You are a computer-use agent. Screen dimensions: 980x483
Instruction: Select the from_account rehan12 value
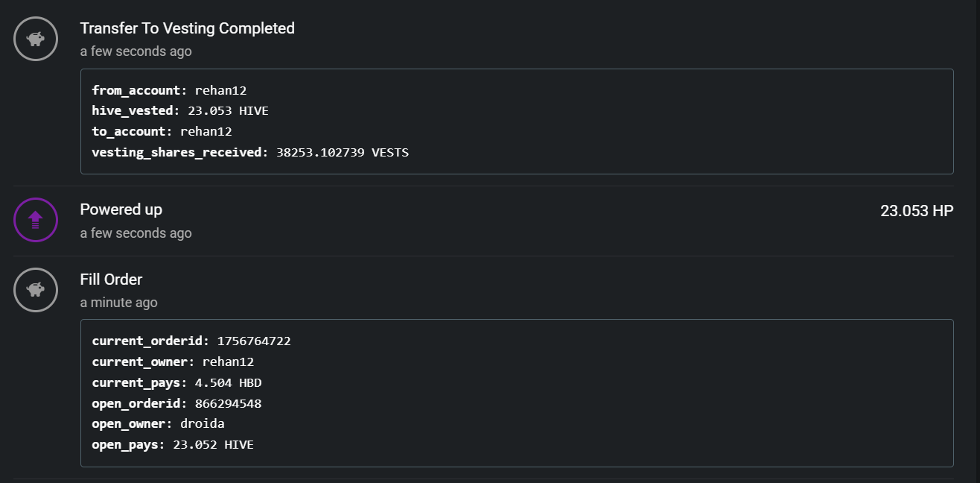tap(220, 90)
